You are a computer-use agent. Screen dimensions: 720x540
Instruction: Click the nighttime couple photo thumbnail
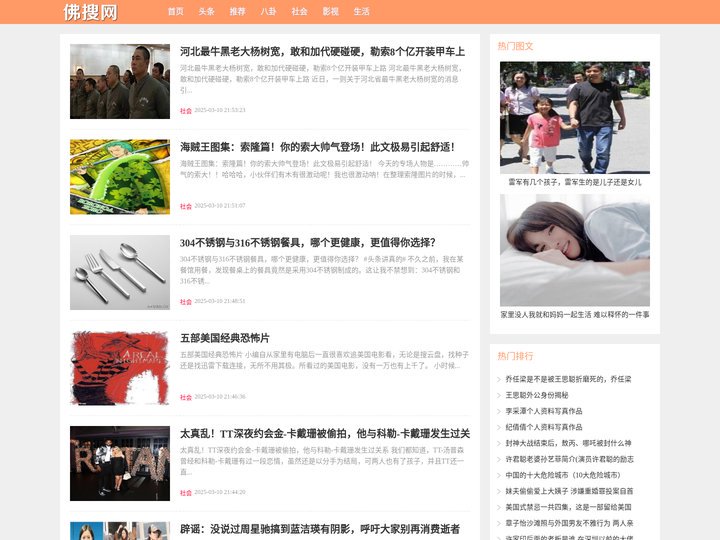coord(120,463)
